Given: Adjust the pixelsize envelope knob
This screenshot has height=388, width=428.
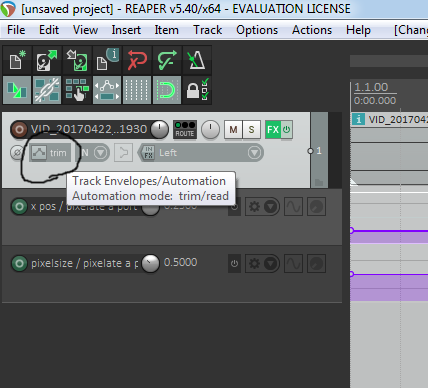Looking at the screenshot, I should point(150,263).
